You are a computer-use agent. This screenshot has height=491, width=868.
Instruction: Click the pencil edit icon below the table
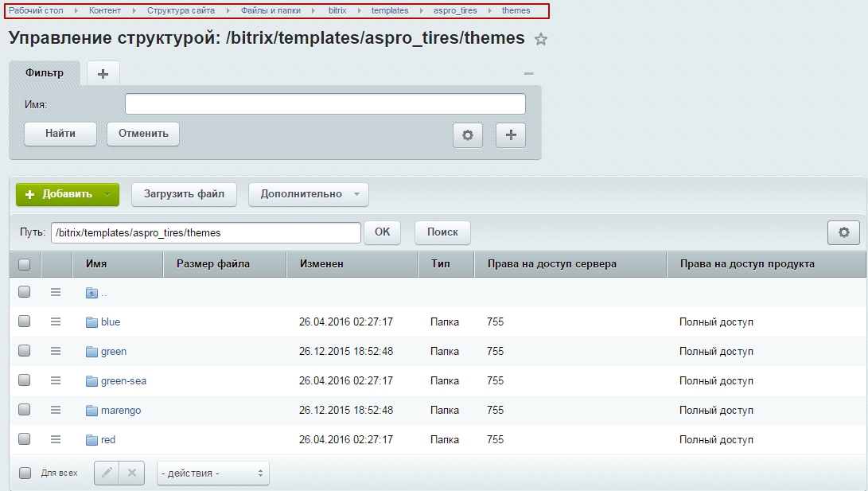click(x=107, y=473)
